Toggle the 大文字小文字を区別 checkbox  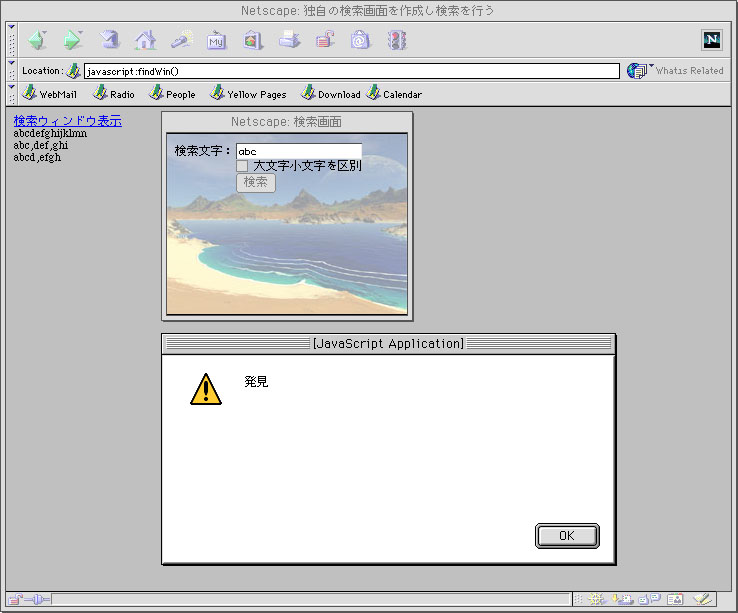242,166
